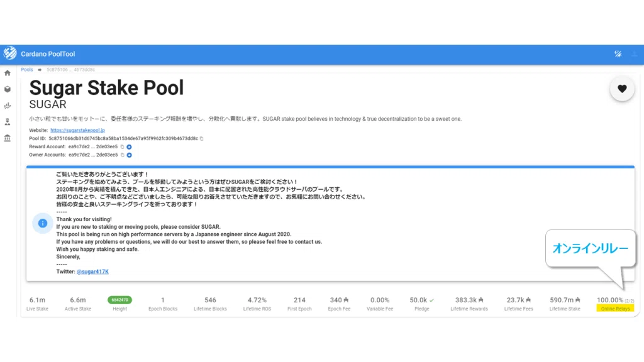Select the Active Stake 6.6m value

(77, 300)
